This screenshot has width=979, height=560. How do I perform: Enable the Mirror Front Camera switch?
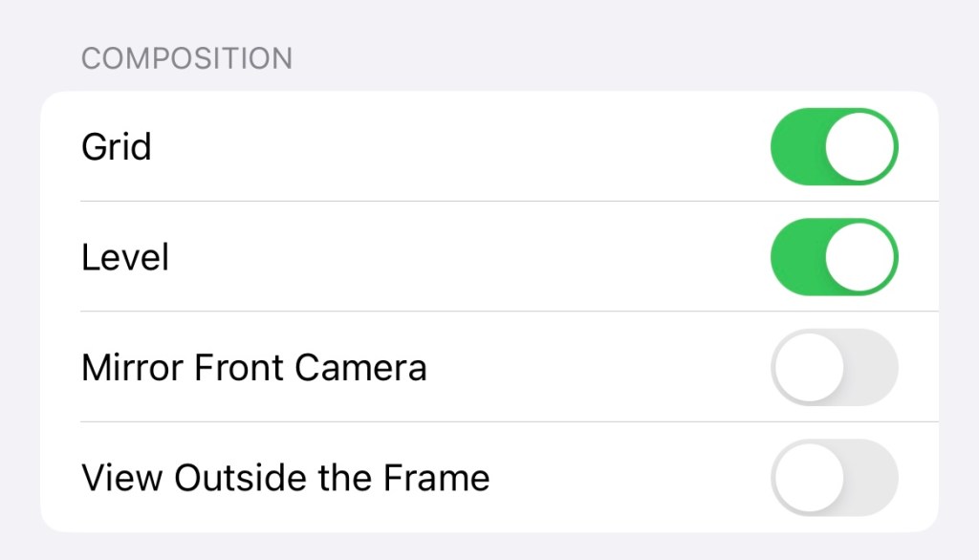(834, 367)
